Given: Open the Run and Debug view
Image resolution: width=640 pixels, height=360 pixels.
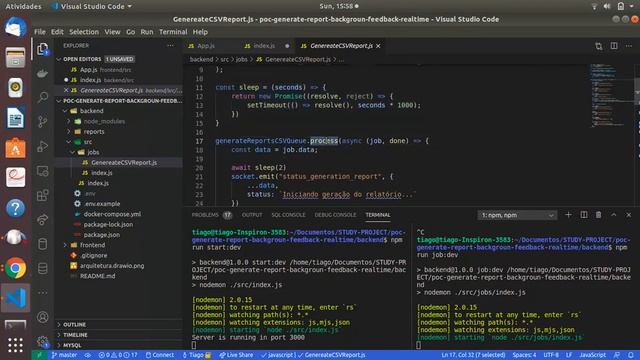Looking at the screenshot, I should [42, 146].
